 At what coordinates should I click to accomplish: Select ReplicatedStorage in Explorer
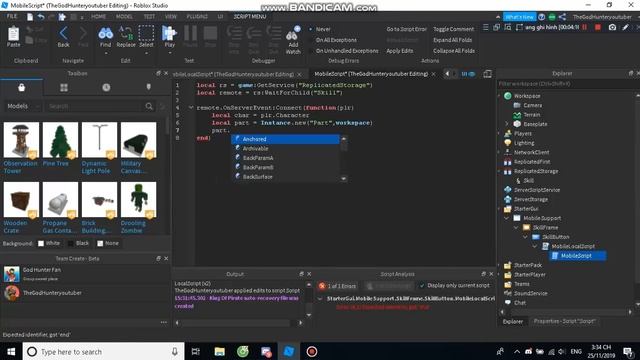point(536,171)
